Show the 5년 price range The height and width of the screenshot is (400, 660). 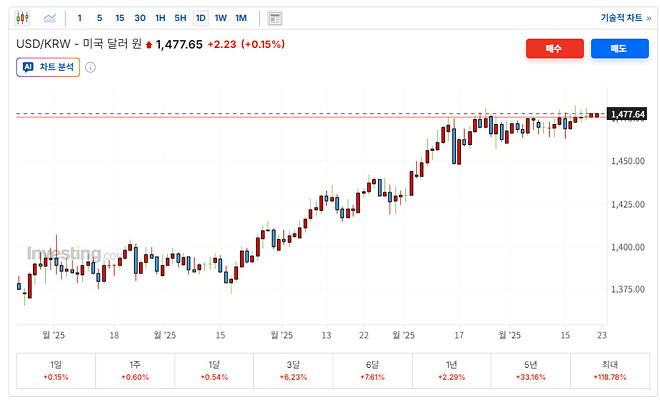(531, 371)
